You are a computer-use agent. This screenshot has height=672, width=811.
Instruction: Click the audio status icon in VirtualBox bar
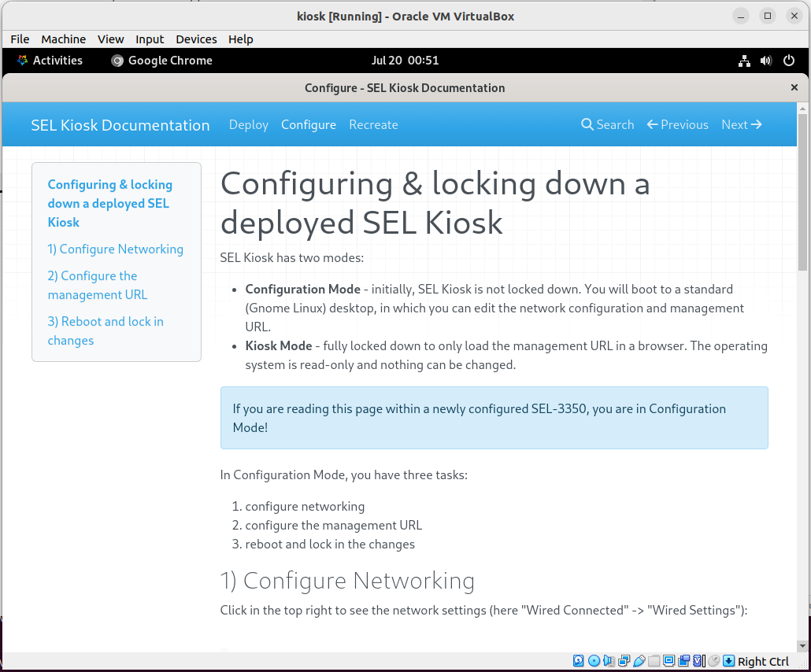609,661
